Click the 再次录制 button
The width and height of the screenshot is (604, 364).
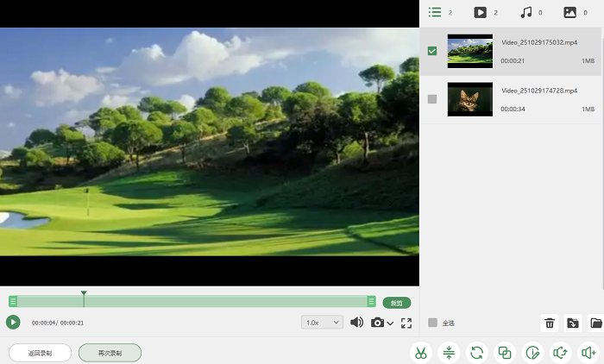coord(110,353)
